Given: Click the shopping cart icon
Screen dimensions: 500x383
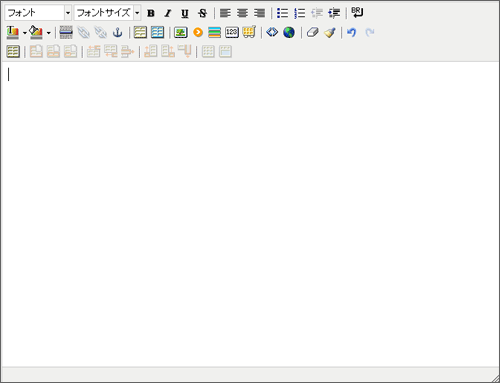Looking at the screenshot, I should (249, 32).
